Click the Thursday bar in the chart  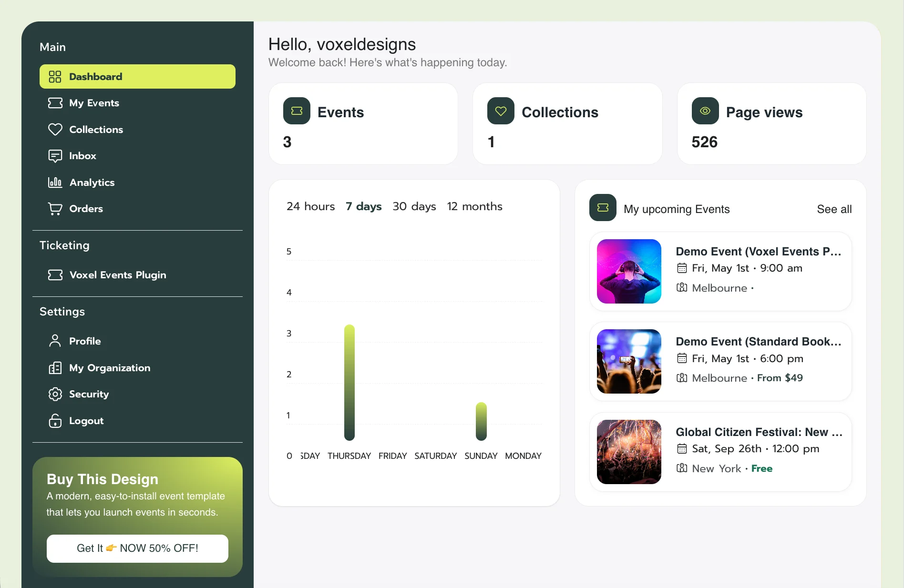pos(349,382)
